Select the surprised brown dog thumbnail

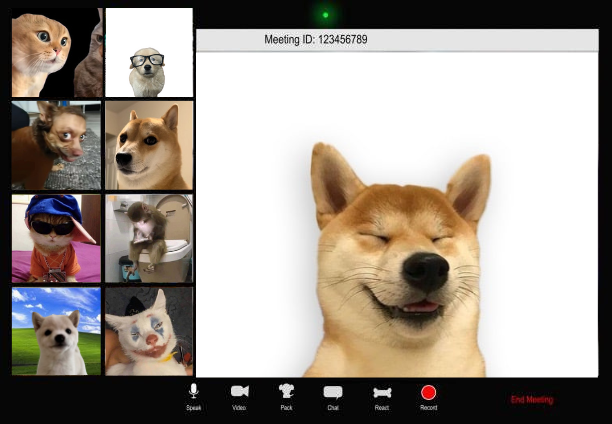[56, 145]
